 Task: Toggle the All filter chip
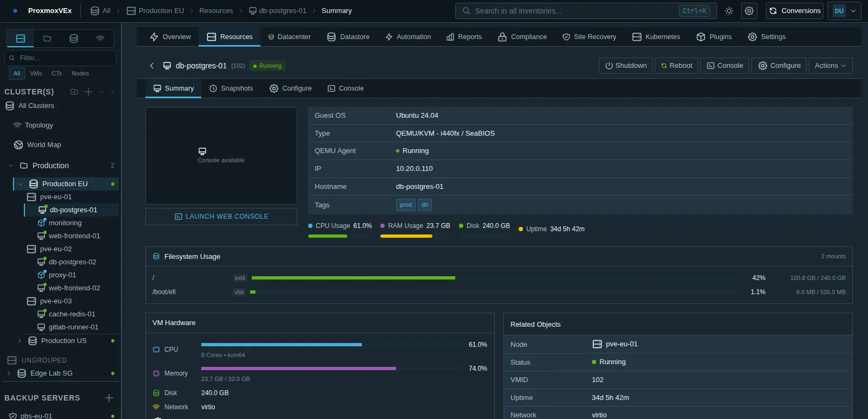point(17,73)
